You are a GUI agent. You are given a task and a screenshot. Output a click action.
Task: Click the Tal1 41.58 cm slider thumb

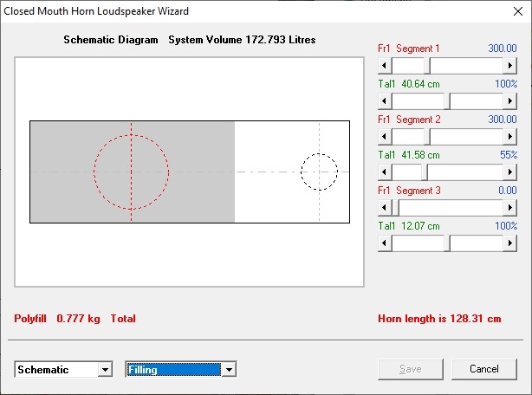[425, 172]
